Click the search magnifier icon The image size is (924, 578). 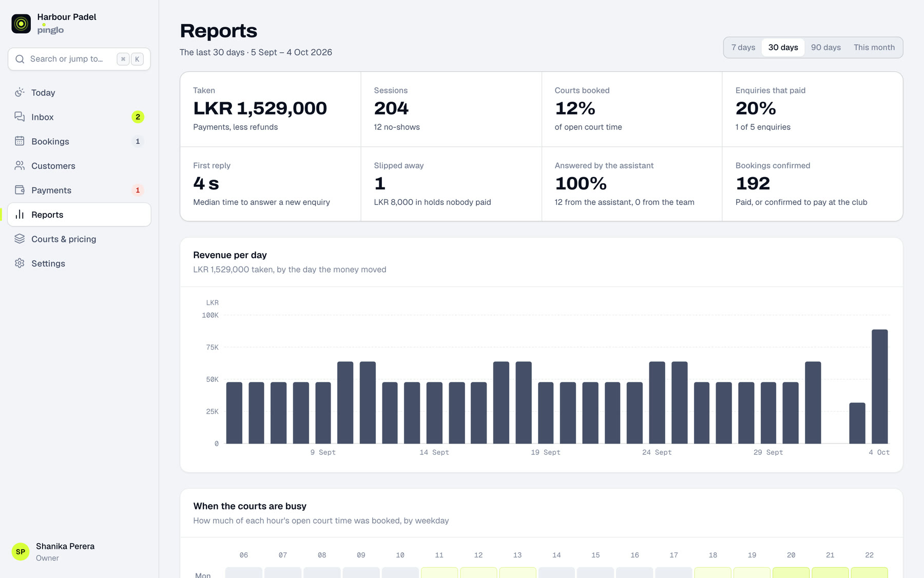pos(20,59)
